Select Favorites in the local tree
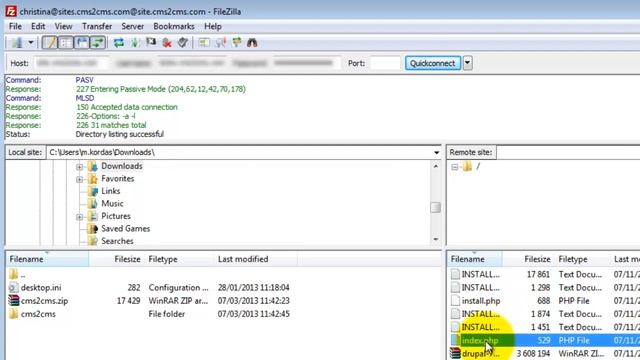The height and width of the screenshot is (360, 640). pos(118,179)
